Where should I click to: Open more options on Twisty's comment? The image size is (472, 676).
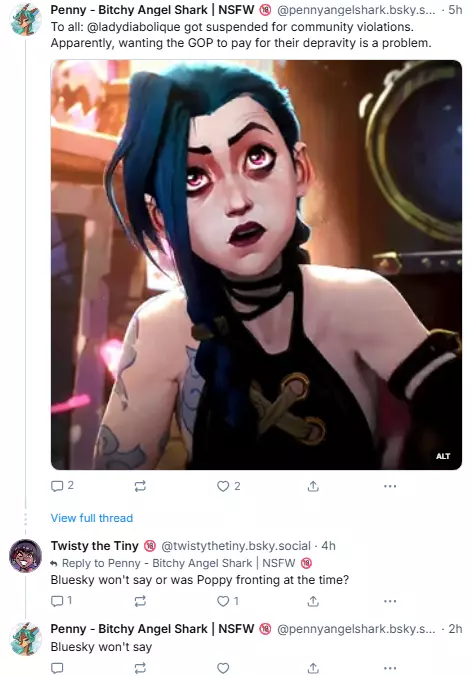tap(390, 601)
